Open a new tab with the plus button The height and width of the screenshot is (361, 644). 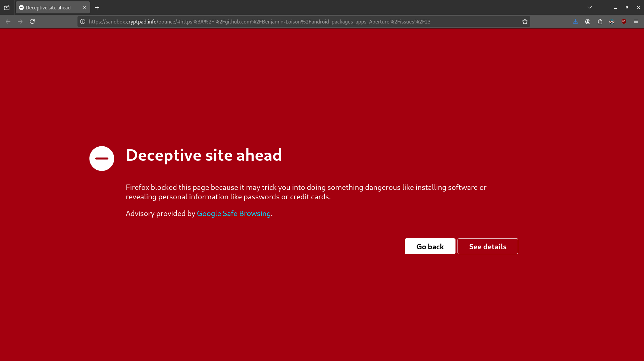click(97, 7)
